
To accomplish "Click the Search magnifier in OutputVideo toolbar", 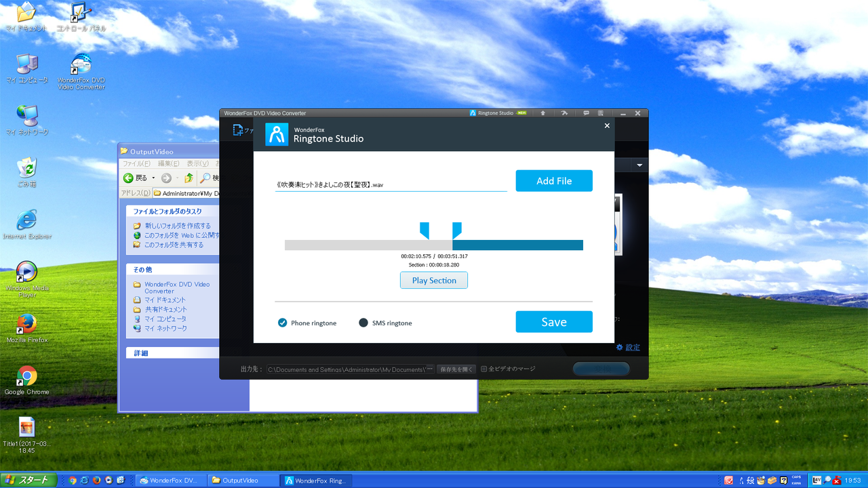I will (x=205, y=178).
